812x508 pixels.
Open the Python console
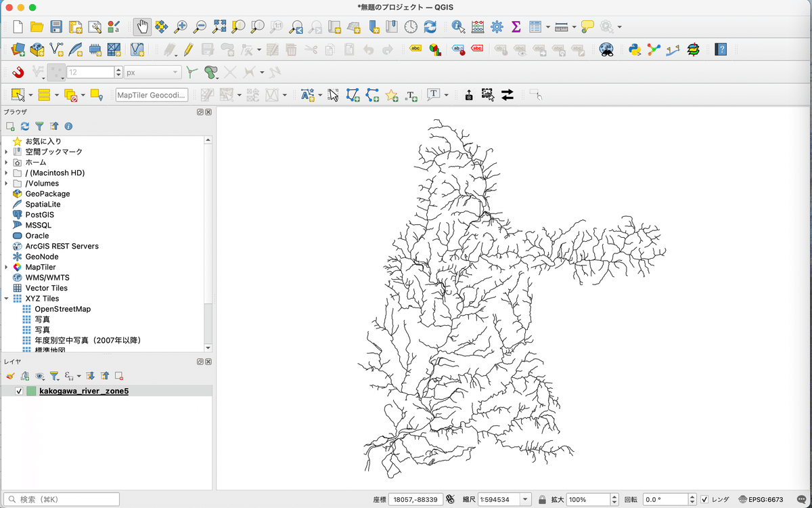click(x=634, y=49)
